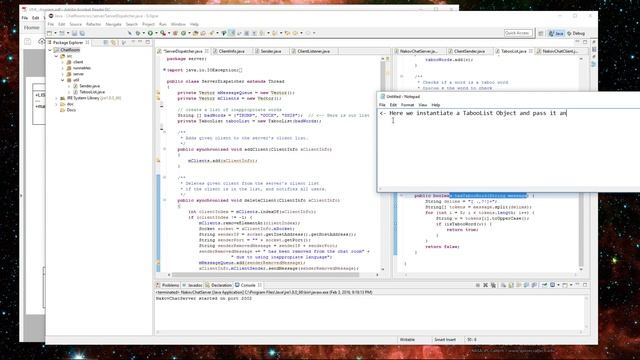
Task: Collapse the src folder node
Action: pyautogui.click(x=56, y=56)
